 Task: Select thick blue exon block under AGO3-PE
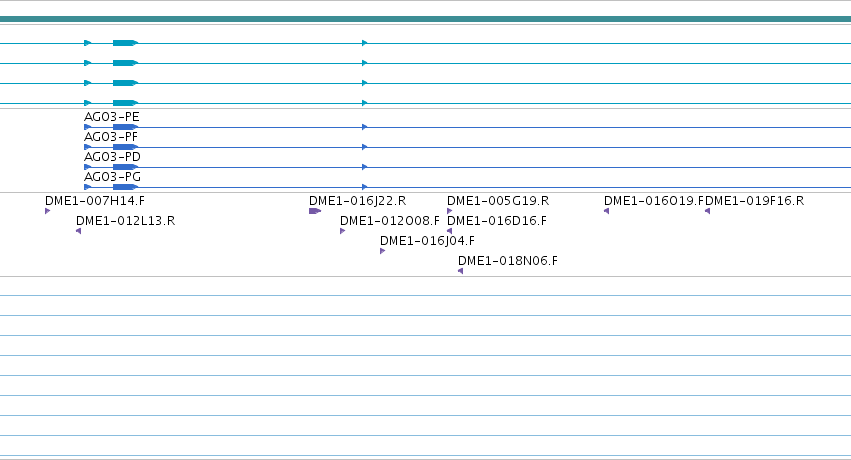point(125,127)
